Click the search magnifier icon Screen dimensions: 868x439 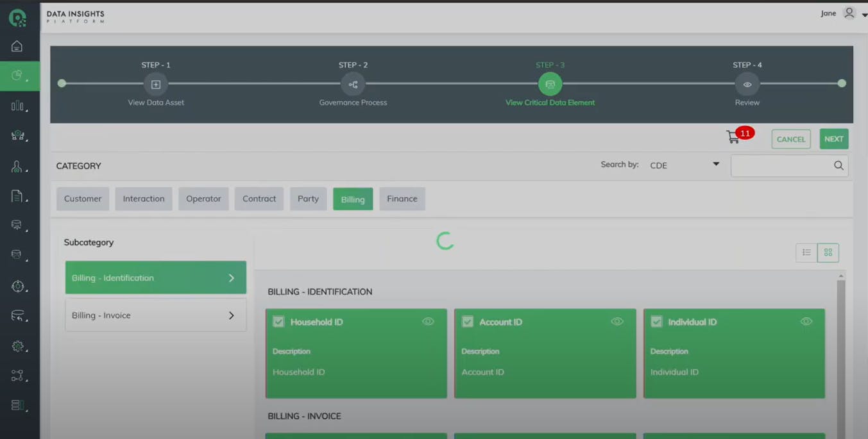pos(838,165)
